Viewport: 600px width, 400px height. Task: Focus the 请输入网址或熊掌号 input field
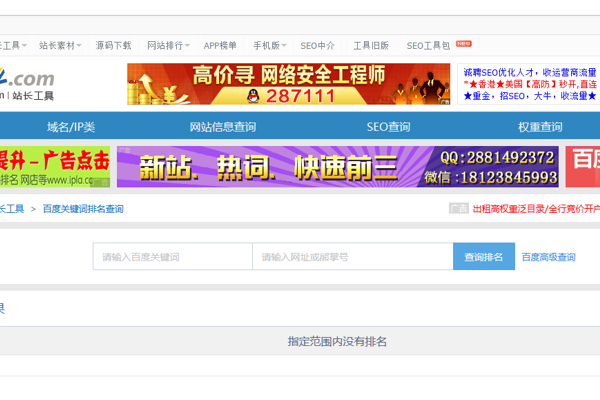[x=353, y=256]
